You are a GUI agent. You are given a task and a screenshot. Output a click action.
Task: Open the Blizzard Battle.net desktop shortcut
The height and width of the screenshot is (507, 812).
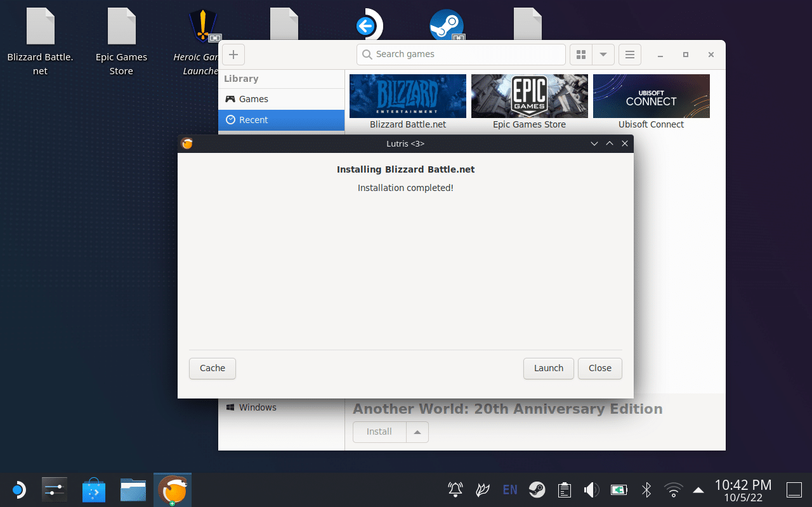coord(41,42)
